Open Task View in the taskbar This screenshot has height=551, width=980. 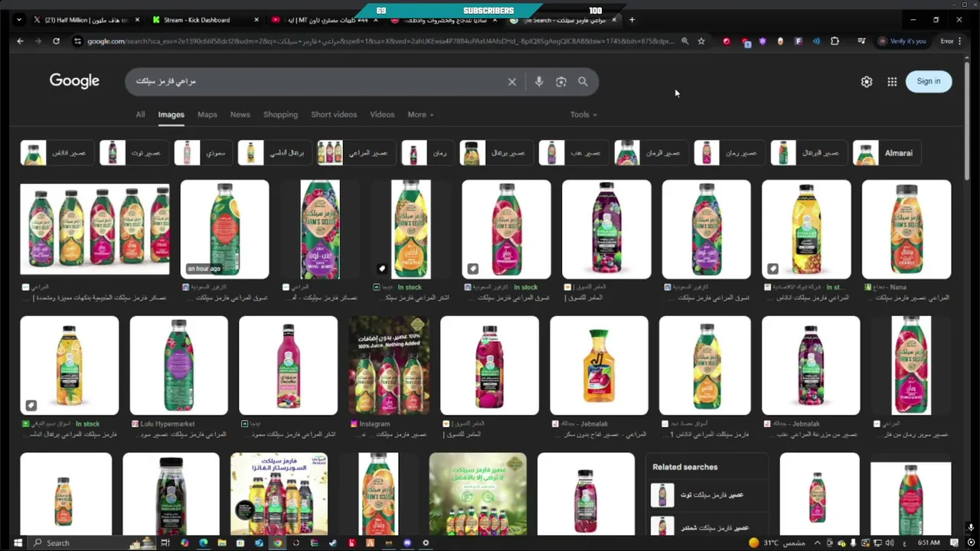(165, 543)
